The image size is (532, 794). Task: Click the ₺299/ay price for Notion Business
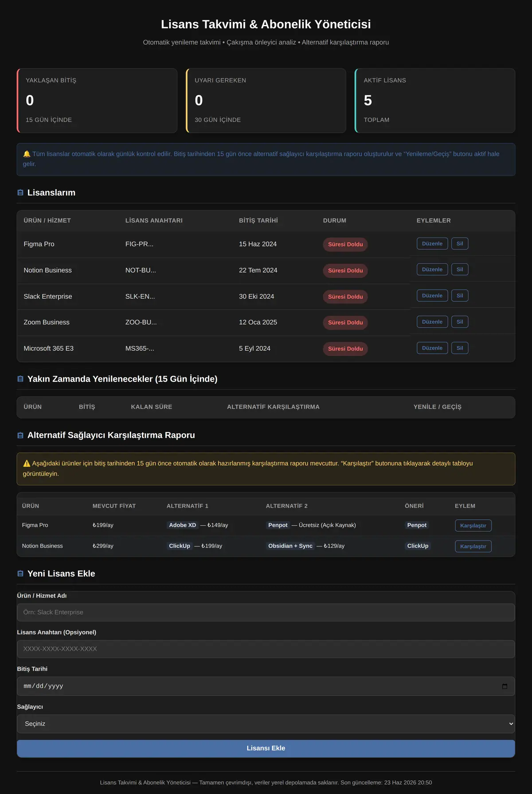(x=103, y=546)
